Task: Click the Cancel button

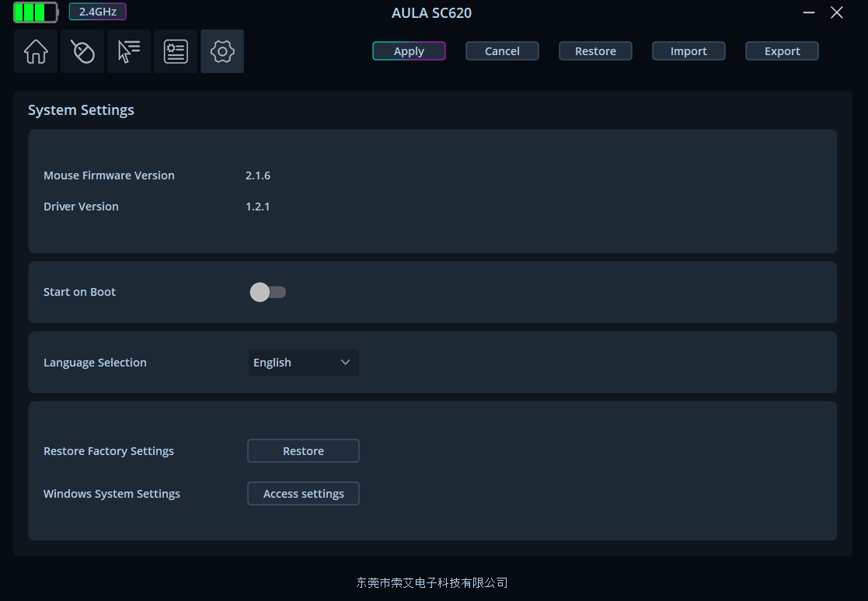Action: pos(502,51)
